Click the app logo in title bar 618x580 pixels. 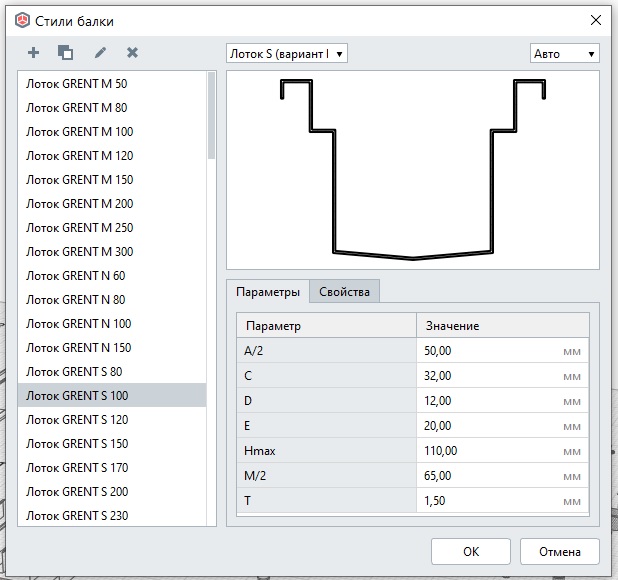(22, 20)
